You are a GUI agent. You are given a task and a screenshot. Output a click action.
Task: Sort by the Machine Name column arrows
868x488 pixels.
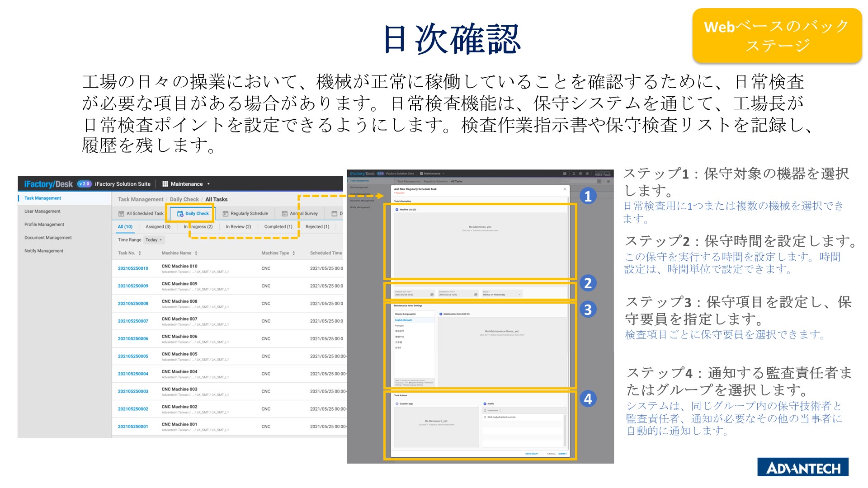tap(196, 253)
